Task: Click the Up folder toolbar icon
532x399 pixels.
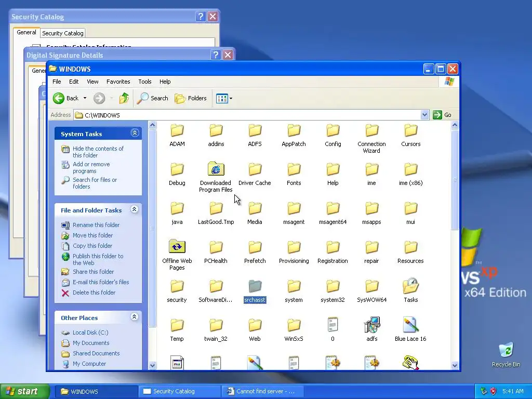Action: (x=124, y=98)
